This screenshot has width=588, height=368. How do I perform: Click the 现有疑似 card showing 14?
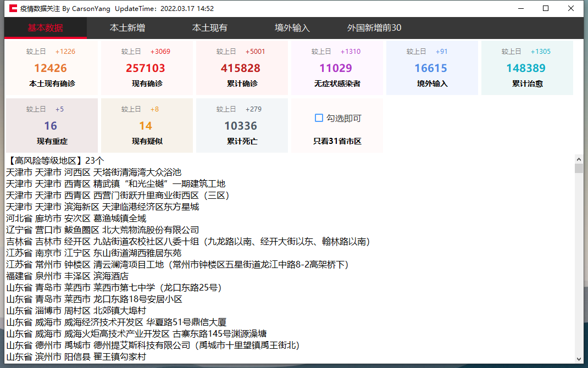pos(146,126)
